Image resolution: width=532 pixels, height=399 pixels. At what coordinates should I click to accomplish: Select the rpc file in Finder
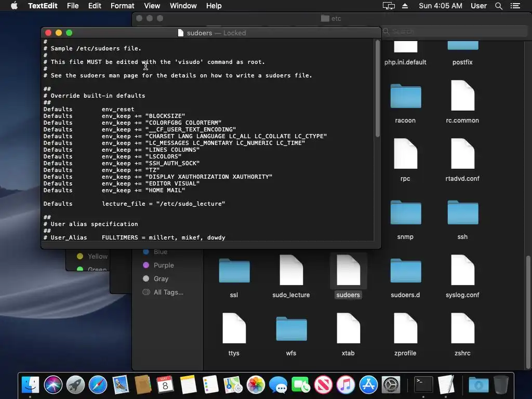coord(405,154)
